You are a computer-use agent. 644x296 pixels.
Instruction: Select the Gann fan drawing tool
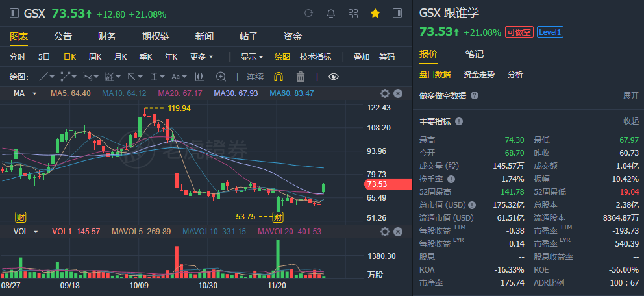109,77
